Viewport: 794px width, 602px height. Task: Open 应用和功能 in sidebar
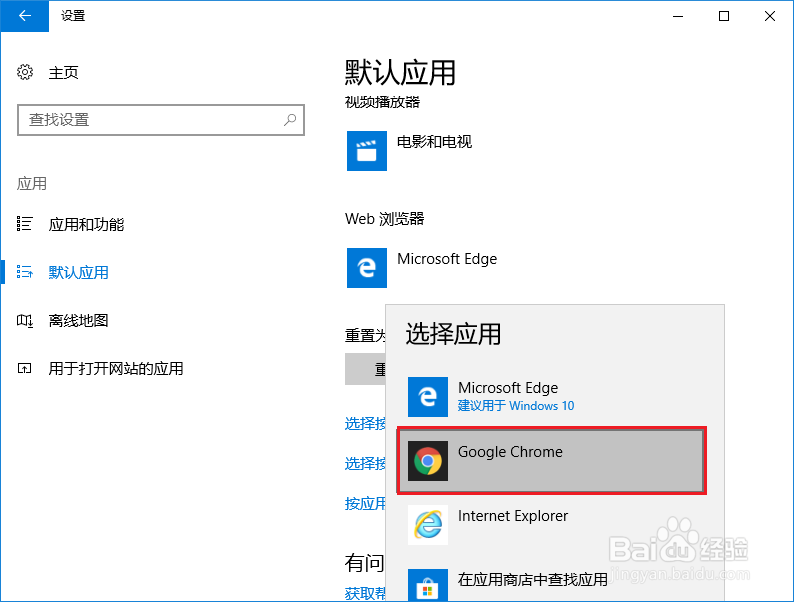click(86, 225)
